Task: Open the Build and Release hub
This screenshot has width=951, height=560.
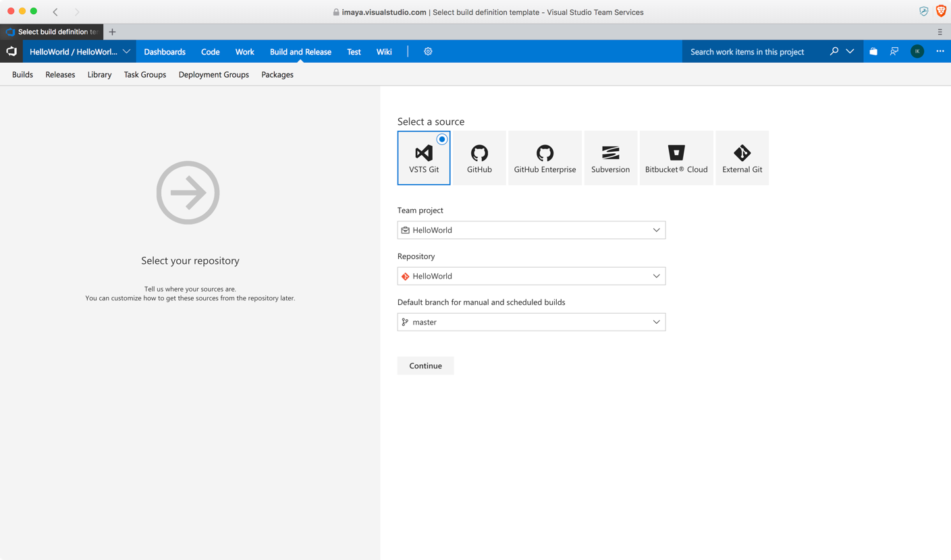Action: pos(300,52)
